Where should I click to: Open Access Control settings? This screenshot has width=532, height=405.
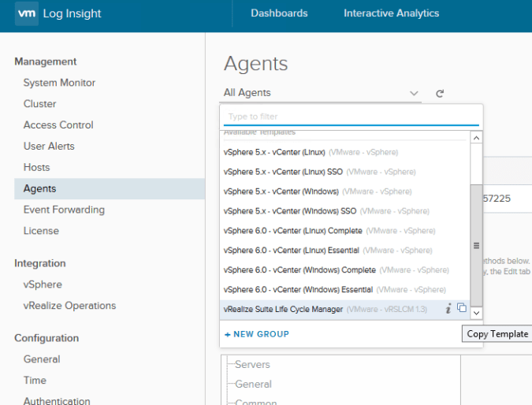pos(58,125)
